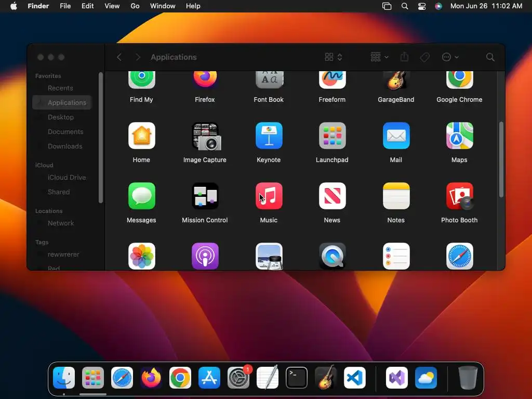Viewport: 532px width, 399px height.
Task: Select the purple Podcasts app icon
Action: point(205,256)
